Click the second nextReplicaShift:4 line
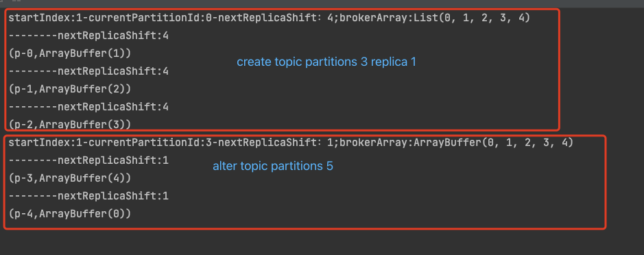This screenshot has height=255, width=644. pyautogui.click(x=88, y=71)
